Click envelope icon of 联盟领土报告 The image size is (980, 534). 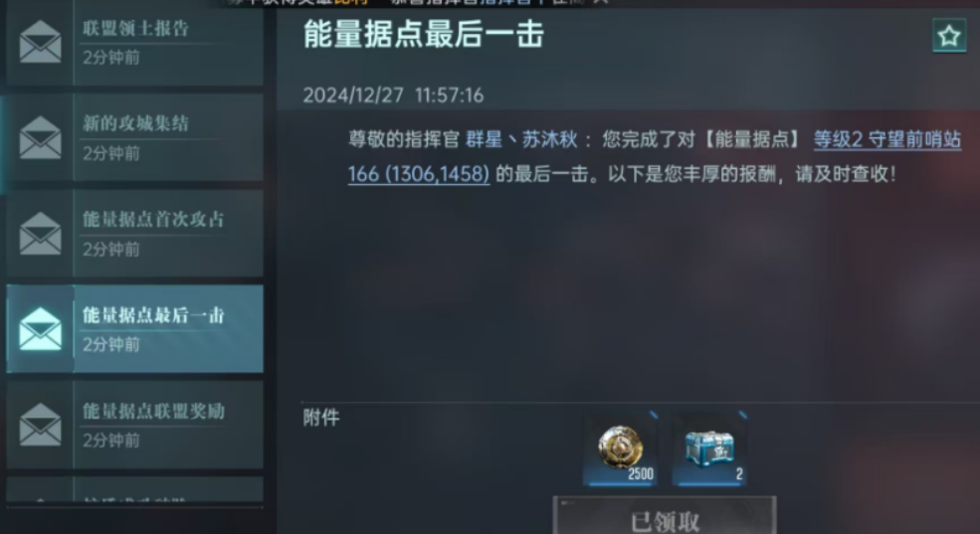click(x=40, y=42)
